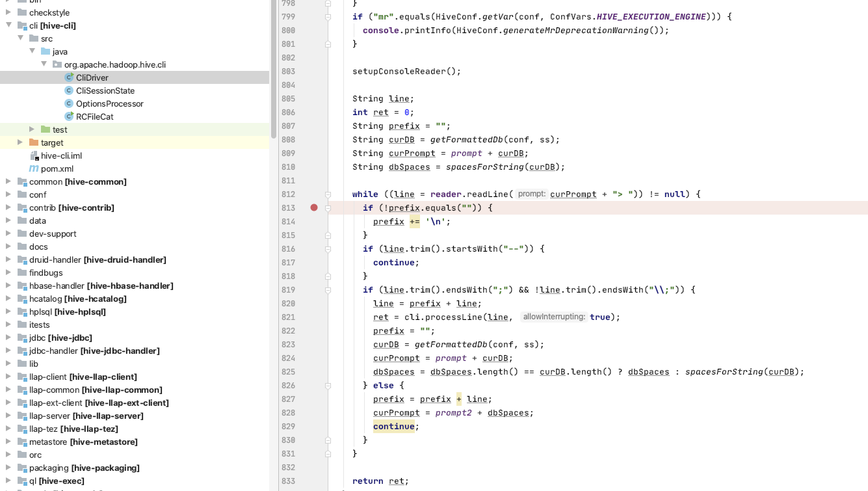Toggle the breakpoint on line 813
Screen dimensions: 868x491
click(x=314, y=207)
